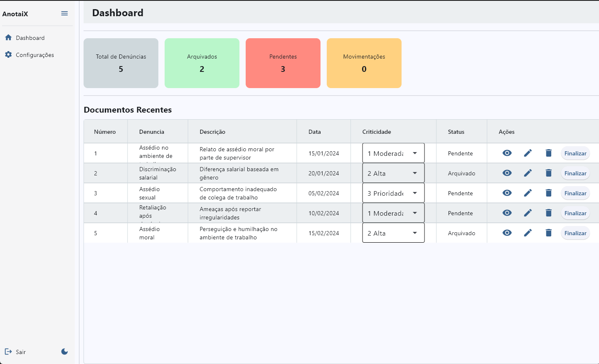Click 'Diferença salarial baseada em gênero' description
Image resolution: width=599 pixels, height=364 pixels.
pyautogui.click(x=239, y=173)
